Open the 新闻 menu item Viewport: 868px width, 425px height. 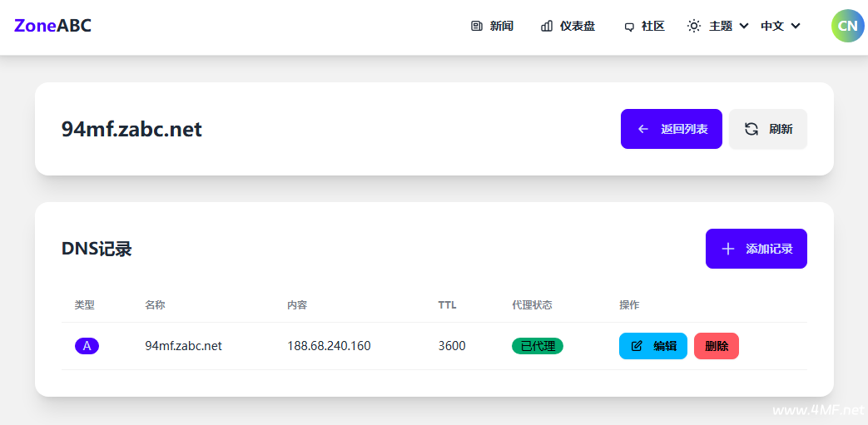(x=501, y=26)
